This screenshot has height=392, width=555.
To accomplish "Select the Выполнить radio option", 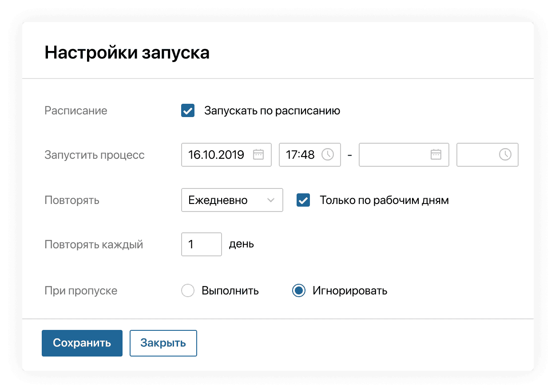I will pyautogui.click(x=188, y=290).
